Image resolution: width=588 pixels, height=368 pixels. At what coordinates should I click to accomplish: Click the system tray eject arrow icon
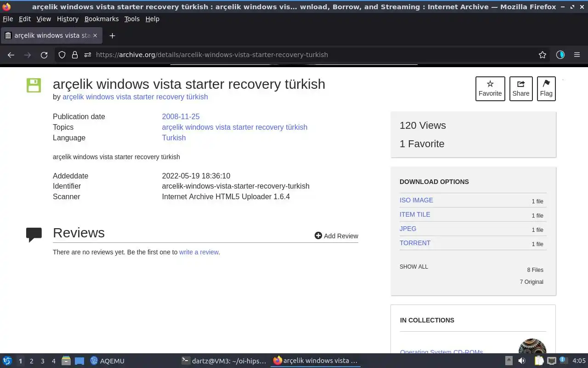tap(509, 361)
